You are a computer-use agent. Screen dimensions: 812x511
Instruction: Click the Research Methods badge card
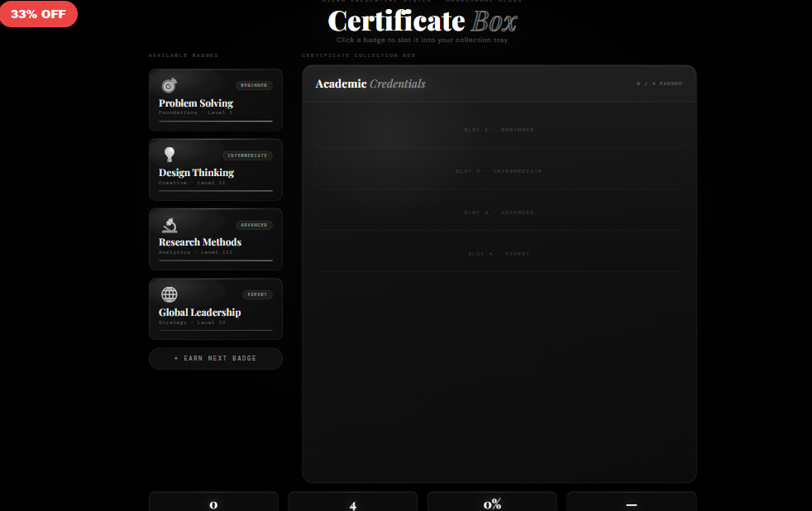tap(215, 239)
